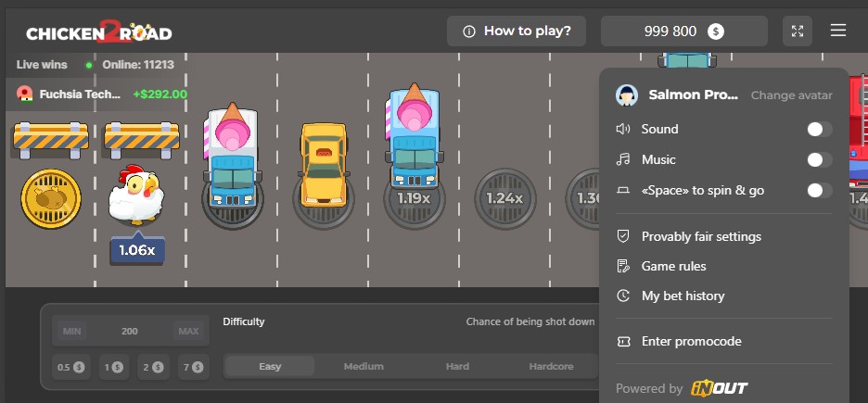The height and width of the screenshot is (403, 868).
Task: Open Provably fair settings
Action: (x=700, y=236)
